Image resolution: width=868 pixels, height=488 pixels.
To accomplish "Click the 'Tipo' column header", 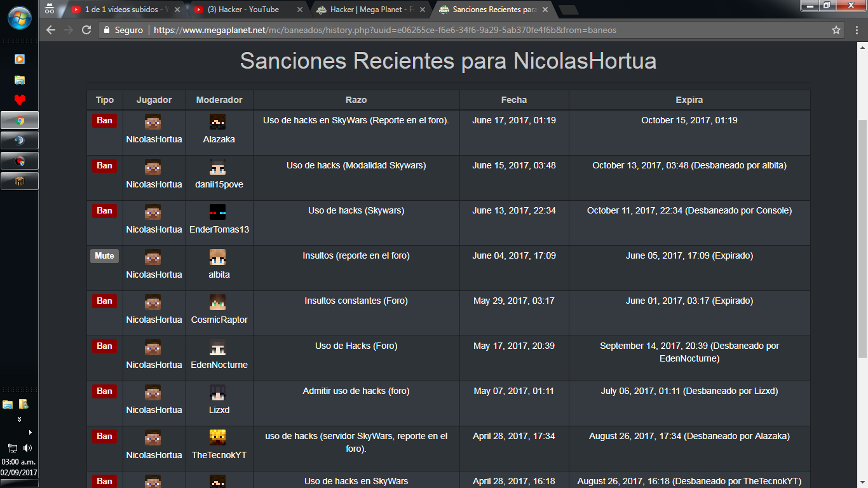I will 105,100.
